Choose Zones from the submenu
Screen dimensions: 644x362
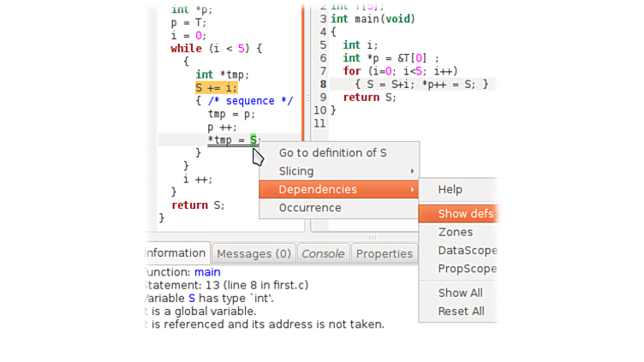tap(455, 232)
